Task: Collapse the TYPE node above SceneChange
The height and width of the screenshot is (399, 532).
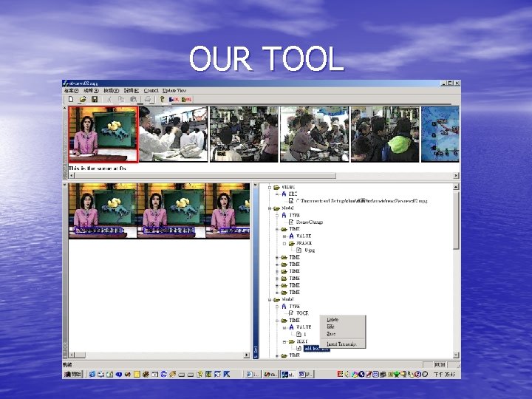Action: [x=277, y=216]
